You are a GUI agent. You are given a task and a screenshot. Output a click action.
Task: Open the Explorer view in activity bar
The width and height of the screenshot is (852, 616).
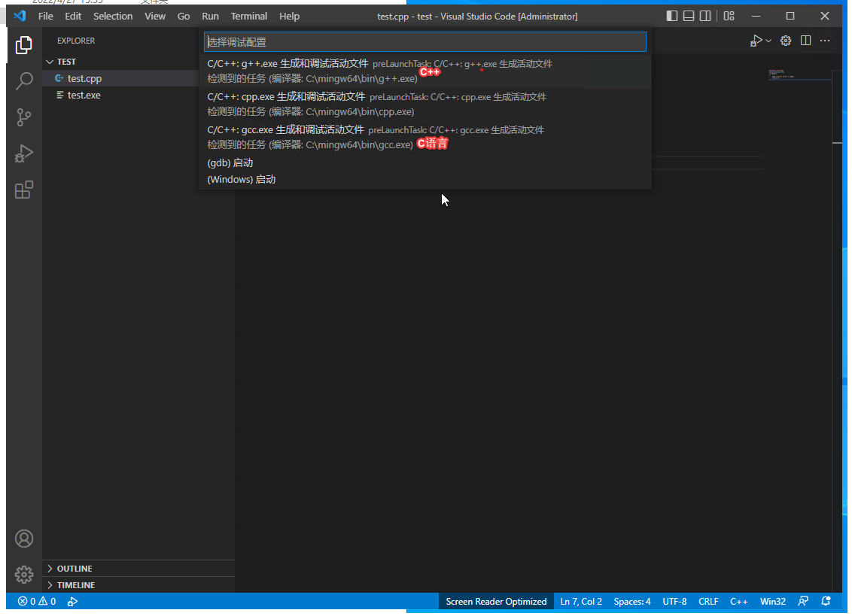[24, 45]
